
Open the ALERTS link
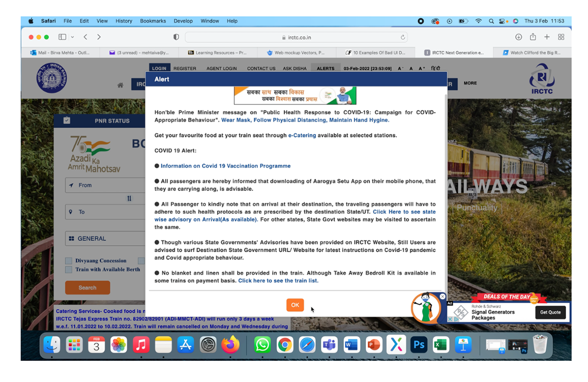[x=325, y=68]
